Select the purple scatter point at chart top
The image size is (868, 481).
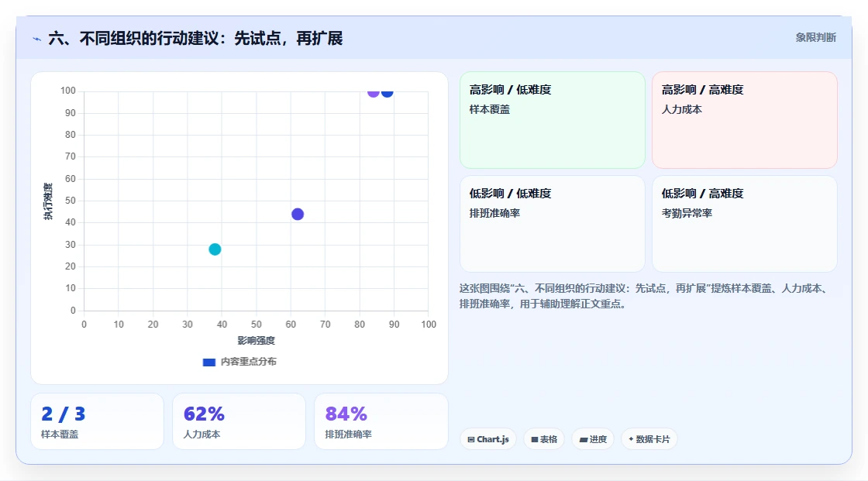click(x=373, y=92)
